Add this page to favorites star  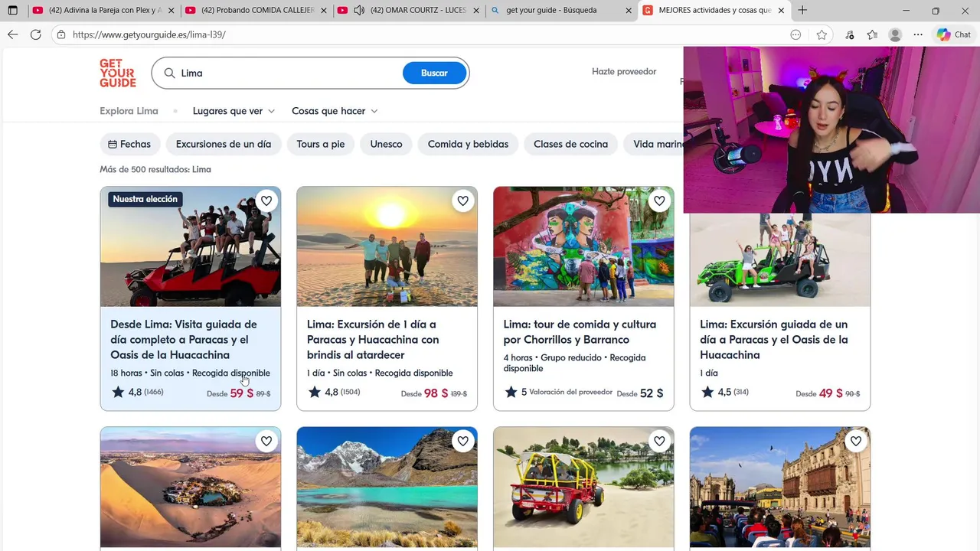point(822,34)
